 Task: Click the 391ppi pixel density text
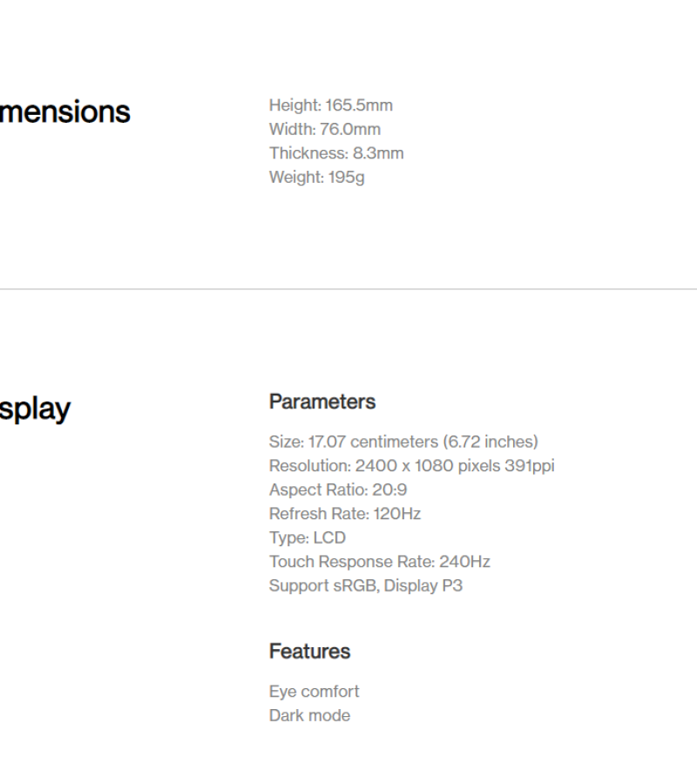[x=529, y=466]
